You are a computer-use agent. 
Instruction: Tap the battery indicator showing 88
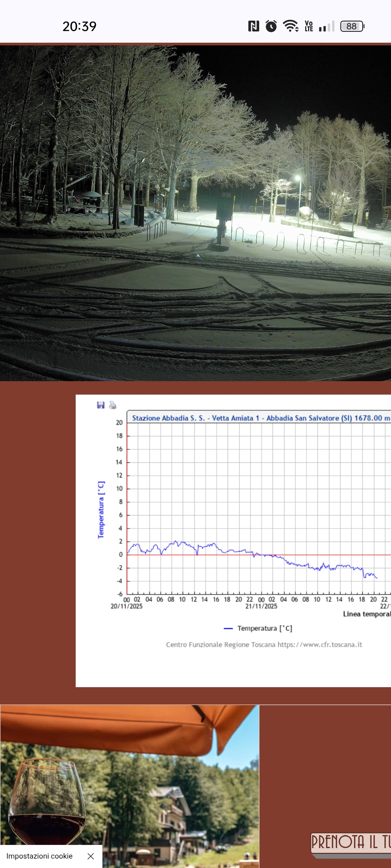click(x=352, y=26)
